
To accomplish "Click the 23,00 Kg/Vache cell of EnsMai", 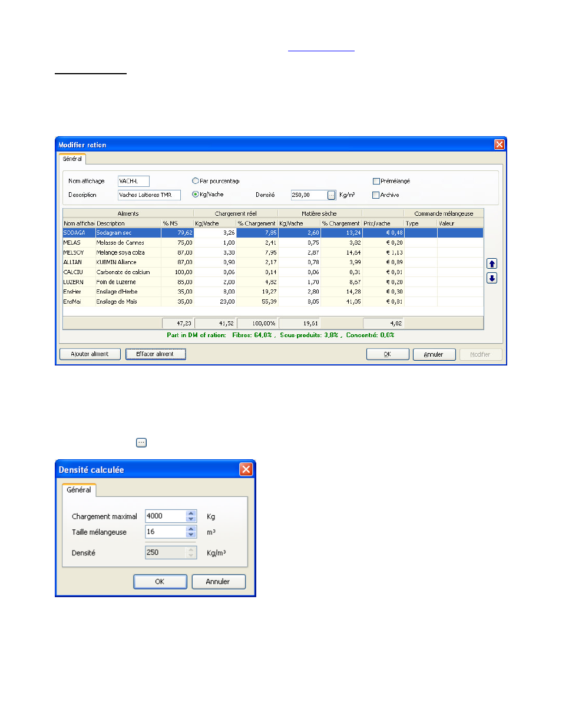I will coord(215,302).
